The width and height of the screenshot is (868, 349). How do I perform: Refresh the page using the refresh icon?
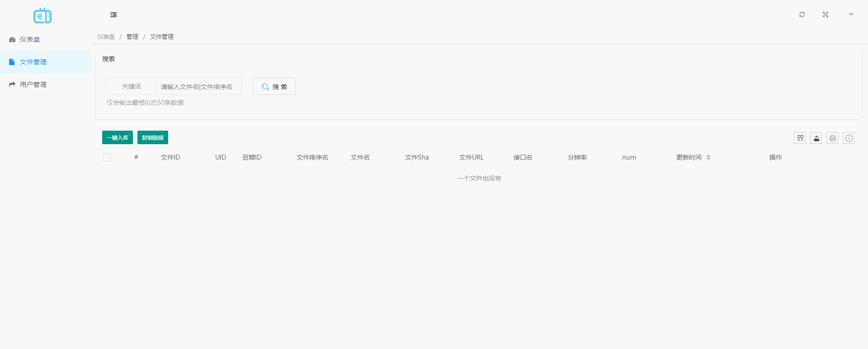(x=802, y=14)
